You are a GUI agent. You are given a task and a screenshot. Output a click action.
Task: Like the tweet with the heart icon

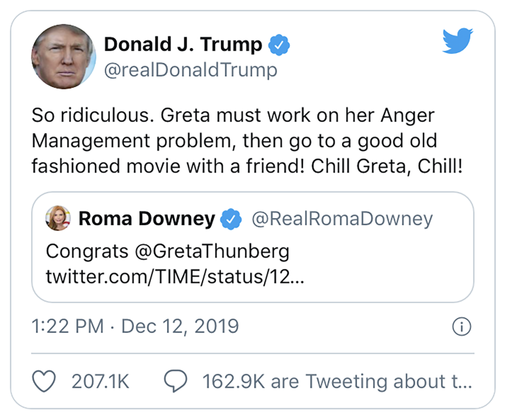coord(43,381)
